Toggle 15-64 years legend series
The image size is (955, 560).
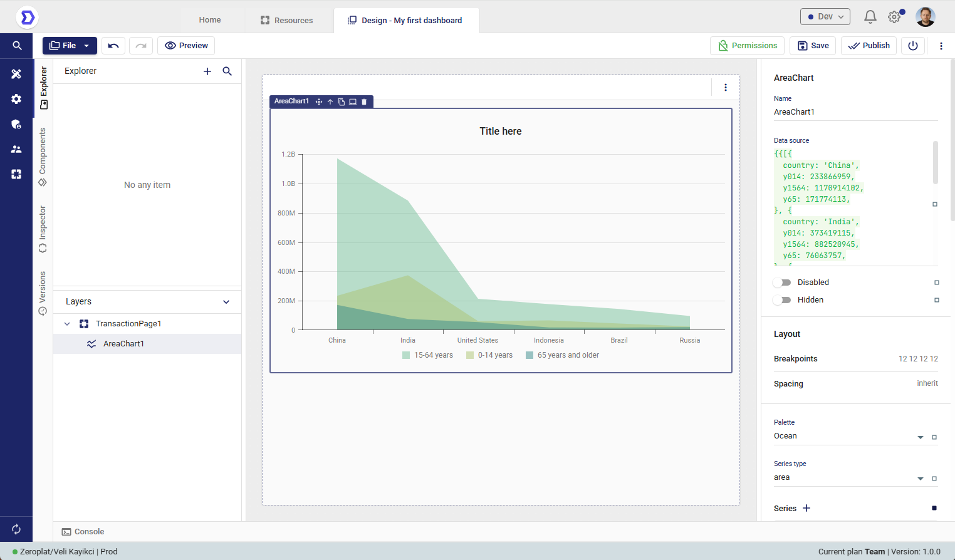[x=427, y=355]
